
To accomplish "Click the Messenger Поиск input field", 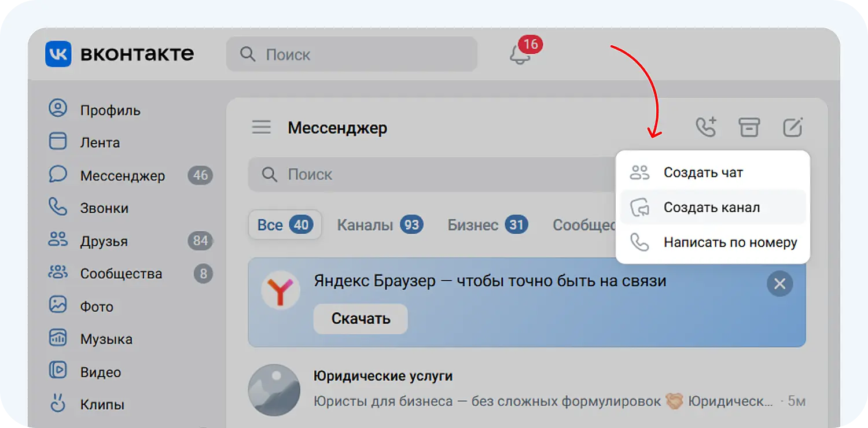I will pyautogui.click(x=432, y=175).
